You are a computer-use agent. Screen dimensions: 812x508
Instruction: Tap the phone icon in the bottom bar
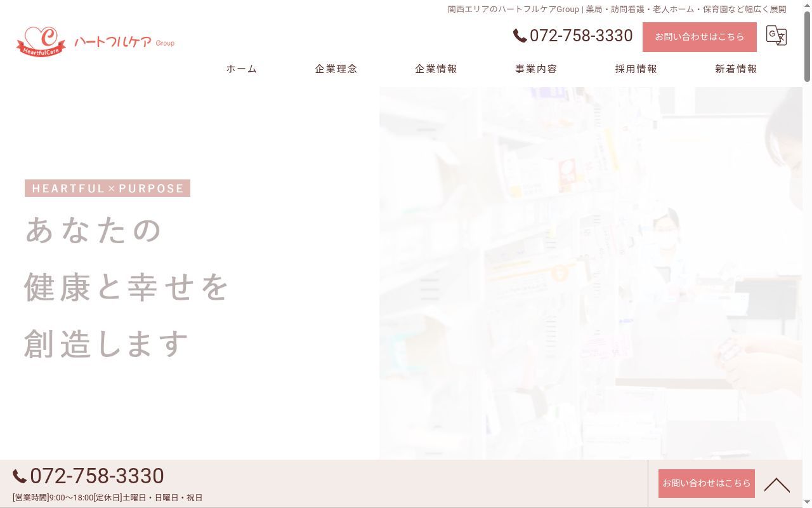[20, 476]
